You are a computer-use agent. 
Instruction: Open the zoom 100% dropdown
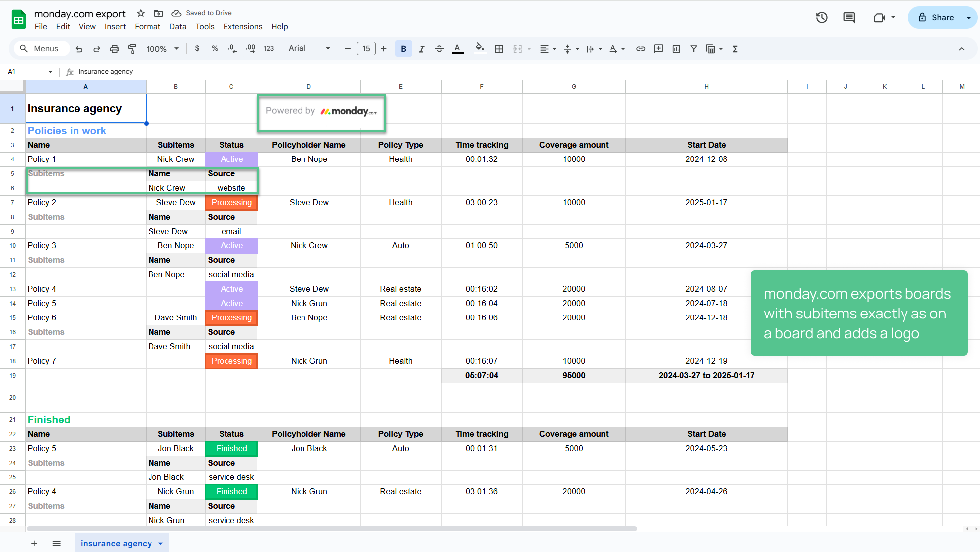pyautogui.click(x=162, y=49)
